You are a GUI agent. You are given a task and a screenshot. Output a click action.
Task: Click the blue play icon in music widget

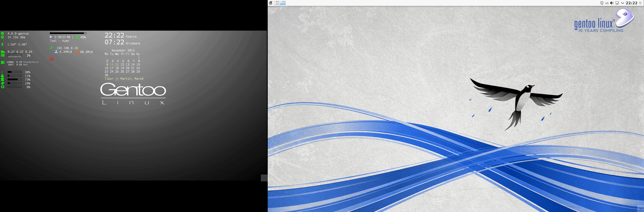[51, 37]
